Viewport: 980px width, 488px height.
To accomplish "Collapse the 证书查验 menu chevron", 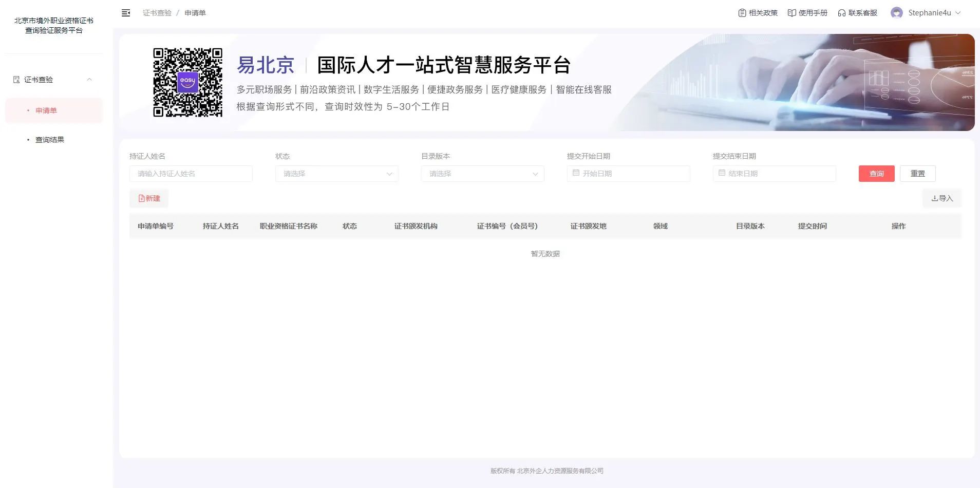I will point(89,80).
